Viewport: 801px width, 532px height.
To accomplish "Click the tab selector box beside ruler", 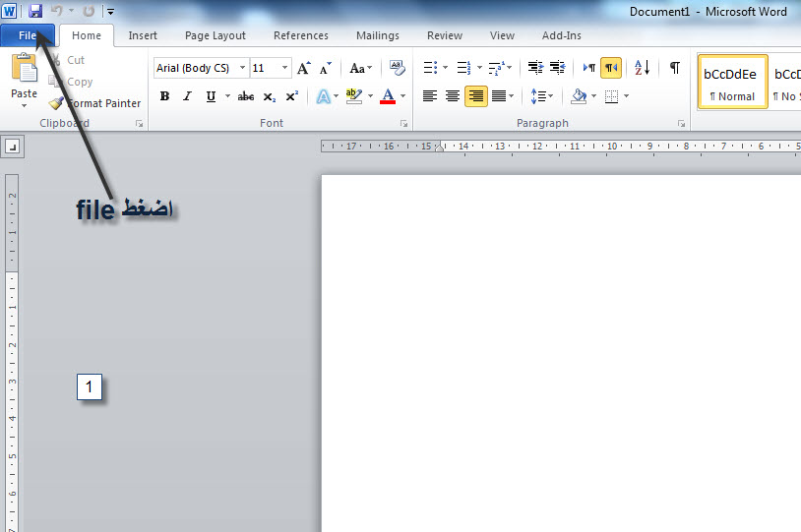I will (x=12, y=147).
